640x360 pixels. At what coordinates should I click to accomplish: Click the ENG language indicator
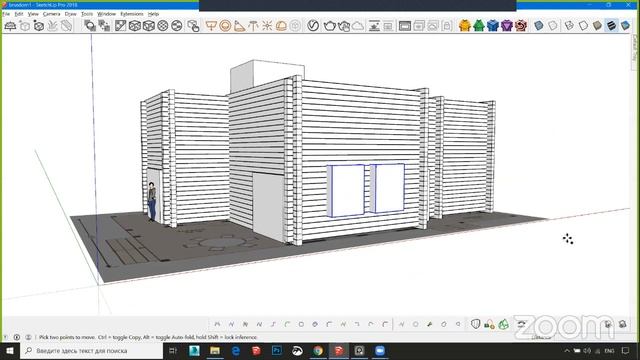point(609,351)
